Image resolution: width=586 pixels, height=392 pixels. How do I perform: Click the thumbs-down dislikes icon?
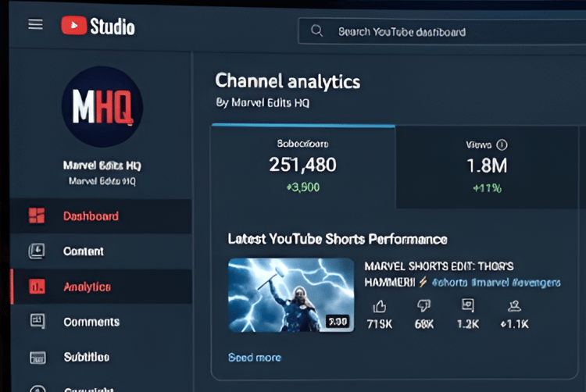click(423, 306)
